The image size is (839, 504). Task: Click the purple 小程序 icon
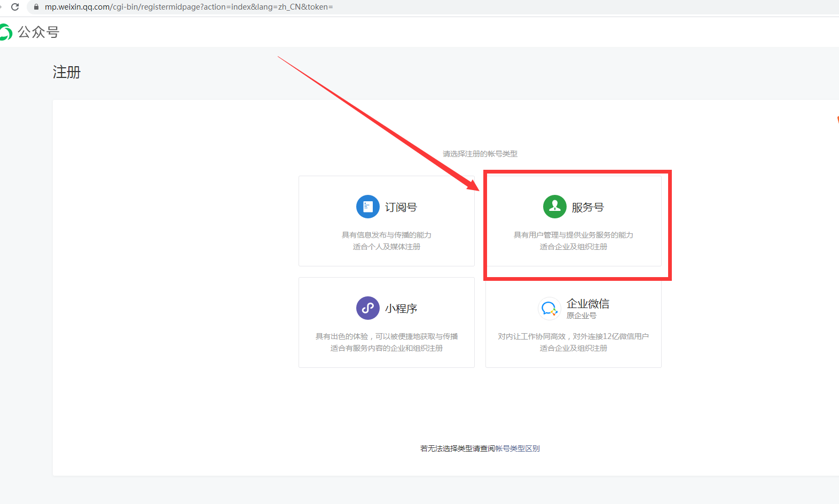point(368,308)
